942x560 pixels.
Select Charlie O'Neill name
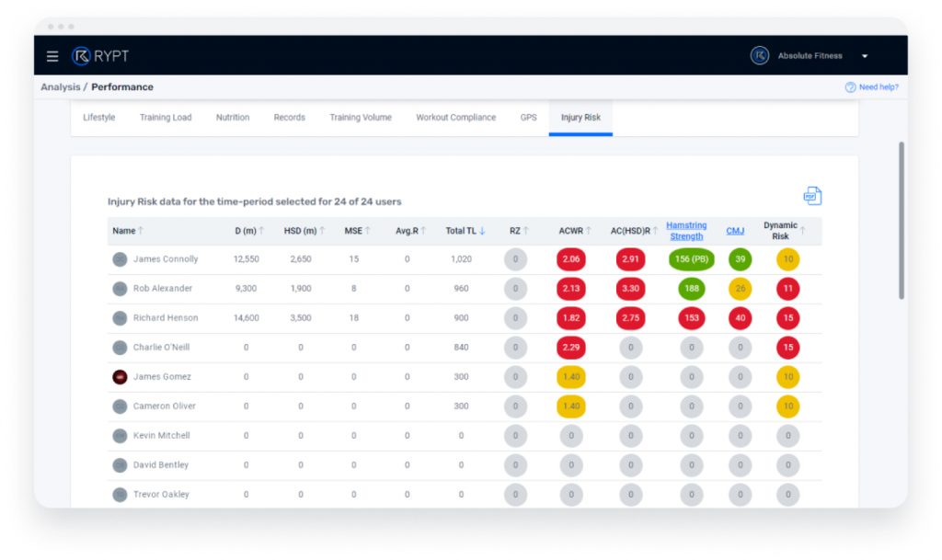pos(162,348)
